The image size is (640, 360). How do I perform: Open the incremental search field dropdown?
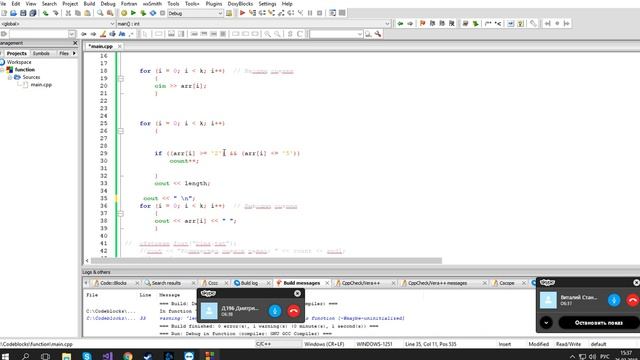click(x=71, y=34)
